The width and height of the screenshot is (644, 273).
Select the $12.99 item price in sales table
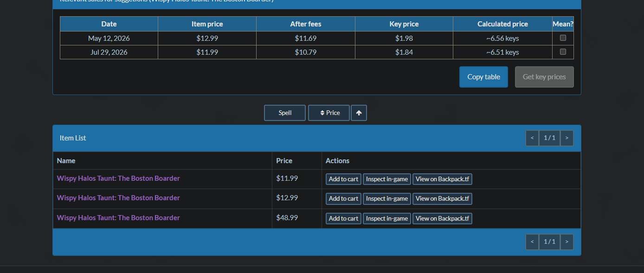click(x=207, y=38)
